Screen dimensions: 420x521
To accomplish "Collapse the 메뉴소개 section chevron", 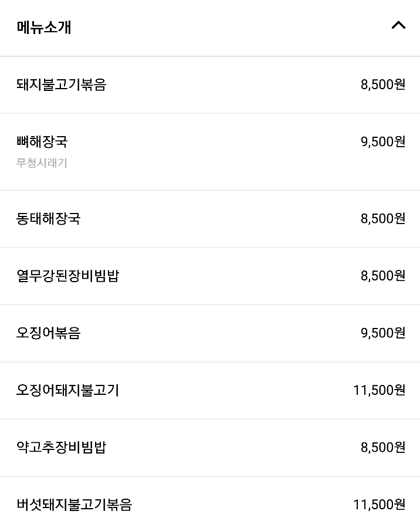I will 398,25.
